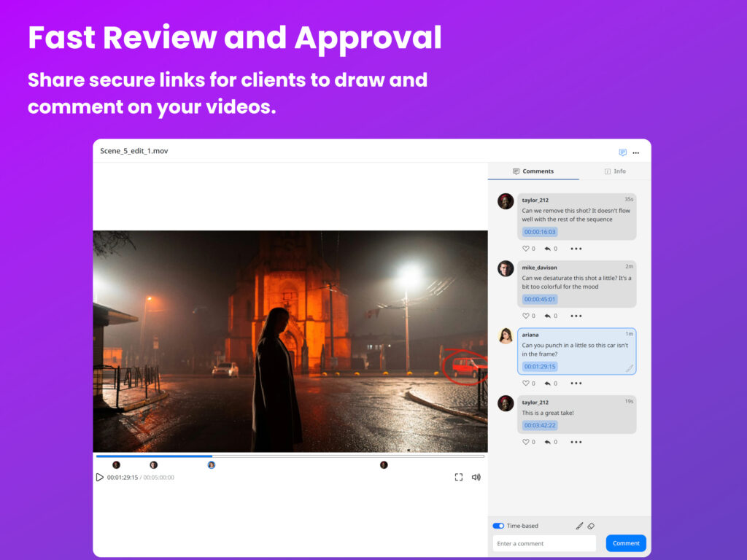Click the "Enter a comment" text field
Image resolution: width=747 pixels, height=560 pixels.
pyautogui.click(x=544, y=543)
